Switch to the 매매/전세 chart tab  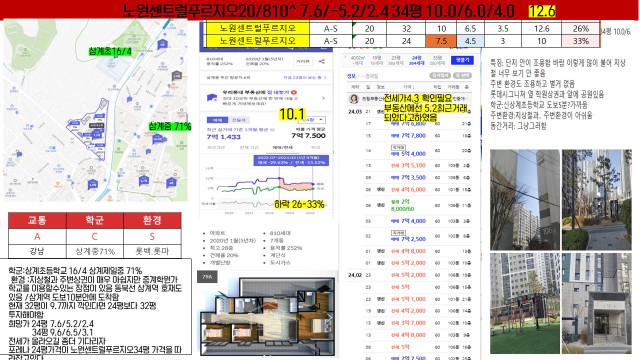click(282, 147)
